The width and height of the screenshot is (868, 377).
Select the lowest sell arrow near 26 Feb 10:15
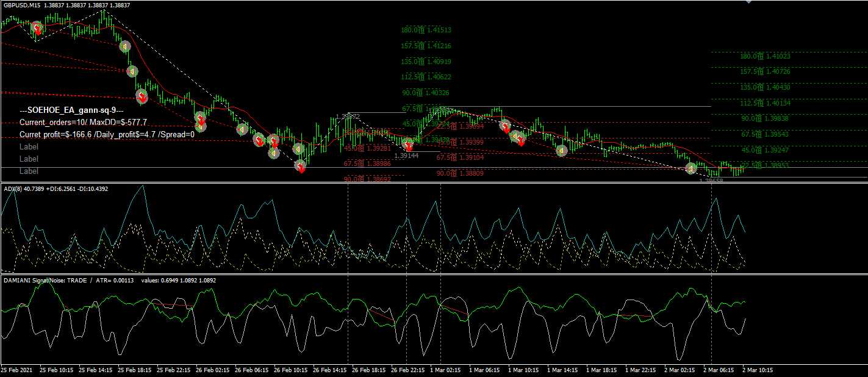click(x=300, y=166)
